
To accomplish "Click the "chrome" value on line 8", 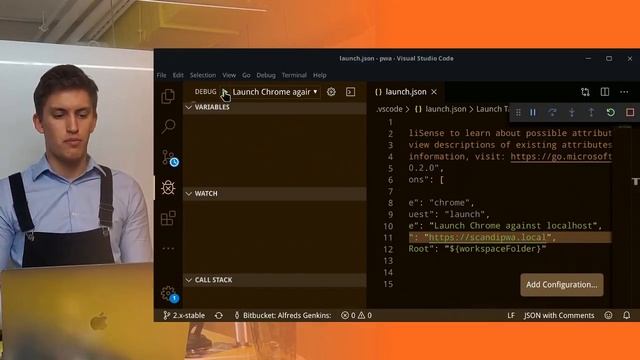I will click(x=449, y=202).
